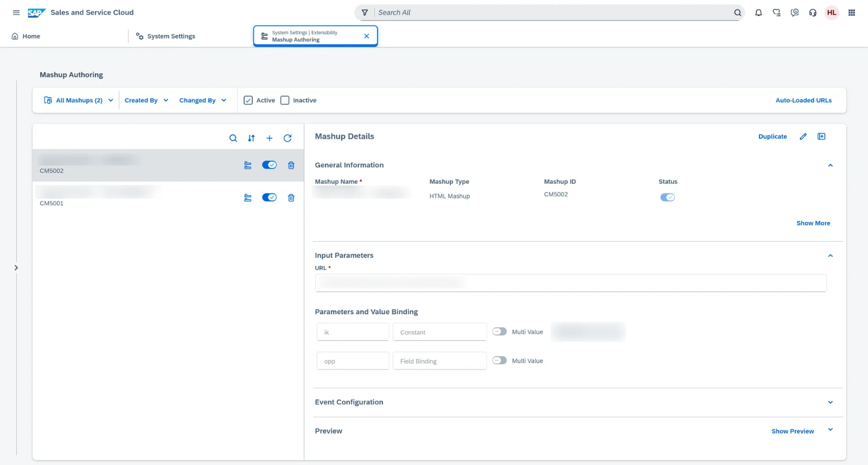Open the Changed By filter dropdown
868x465 pixels.
pyautogui.click(x=203, y=100)
